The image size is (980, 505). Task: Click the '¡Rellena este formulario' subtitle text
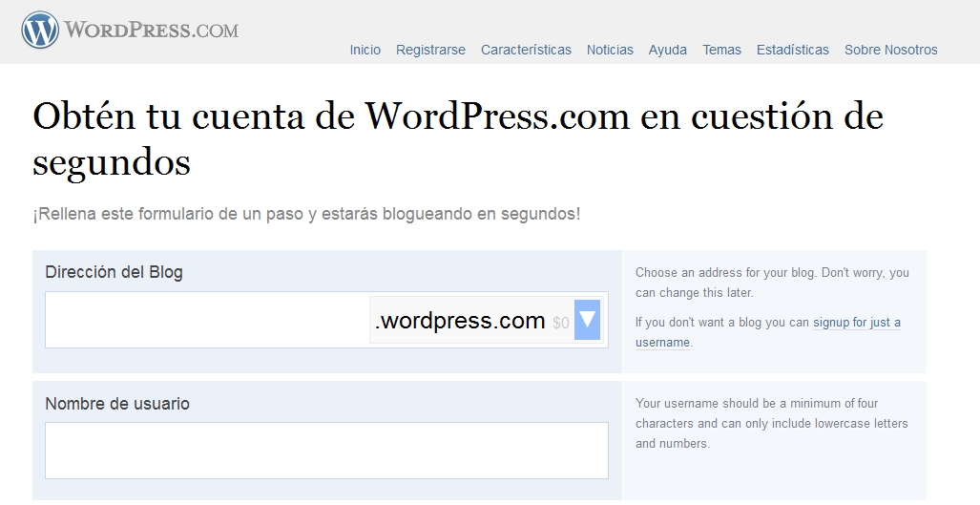coord(306,214)
